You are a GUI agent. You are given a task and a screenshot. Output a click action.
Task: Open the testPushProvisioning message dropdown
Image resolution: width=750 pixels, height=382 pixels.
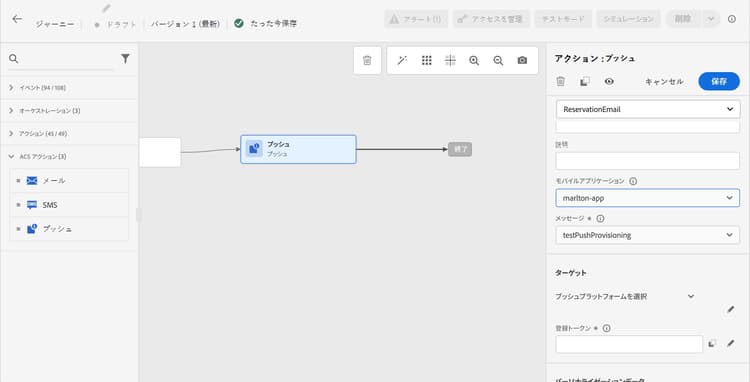648,235
